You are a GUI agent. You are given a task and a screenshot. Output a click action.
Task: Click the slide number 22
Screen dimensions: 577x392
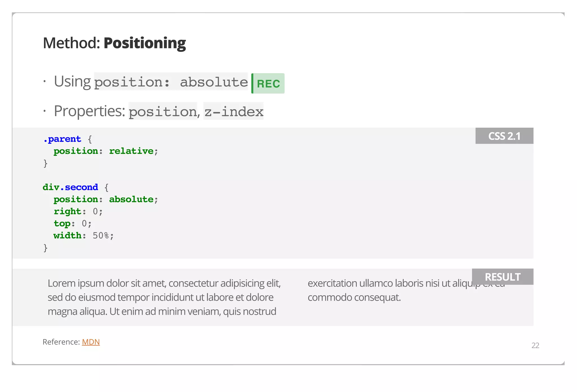click(535, 345)
